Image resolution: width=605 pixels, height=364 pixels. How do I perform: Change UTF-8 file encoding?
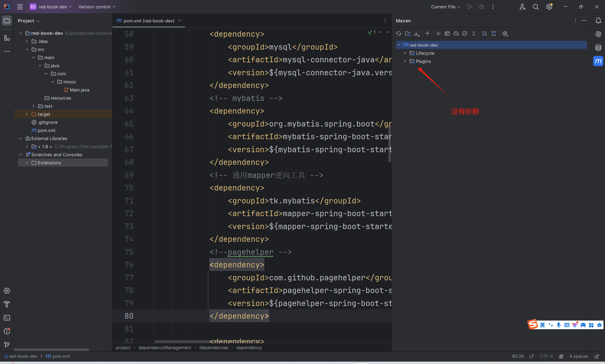click(x=546, y=356)
